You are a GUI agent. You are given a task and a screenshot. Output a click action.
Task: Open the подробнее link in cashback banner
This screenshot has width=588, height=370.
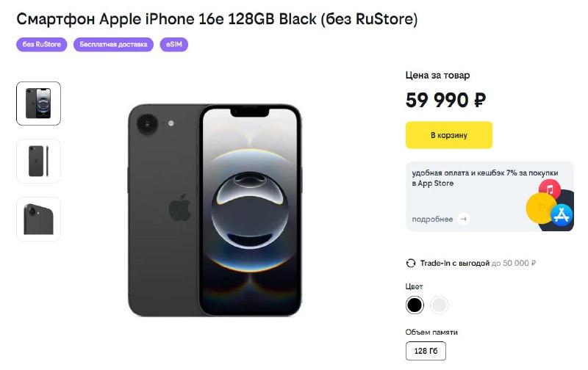coord(432,219)
